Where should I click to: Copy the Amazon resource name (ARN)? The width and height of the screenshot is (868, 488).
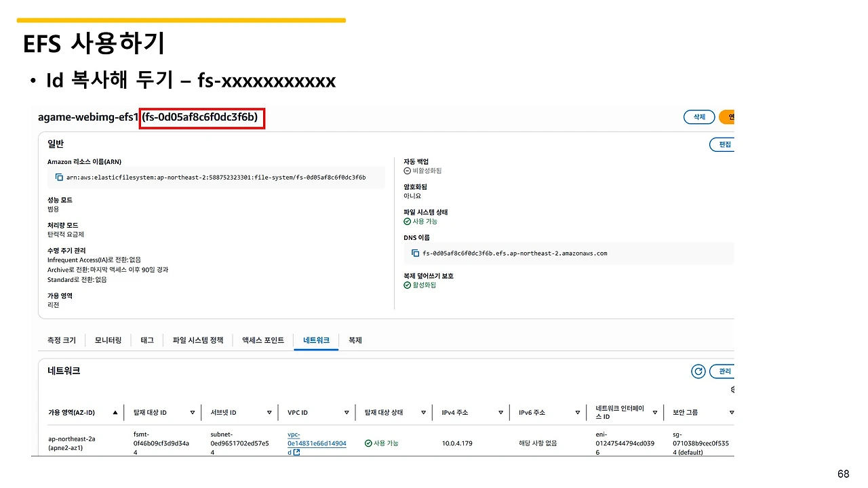click(60, 178)
